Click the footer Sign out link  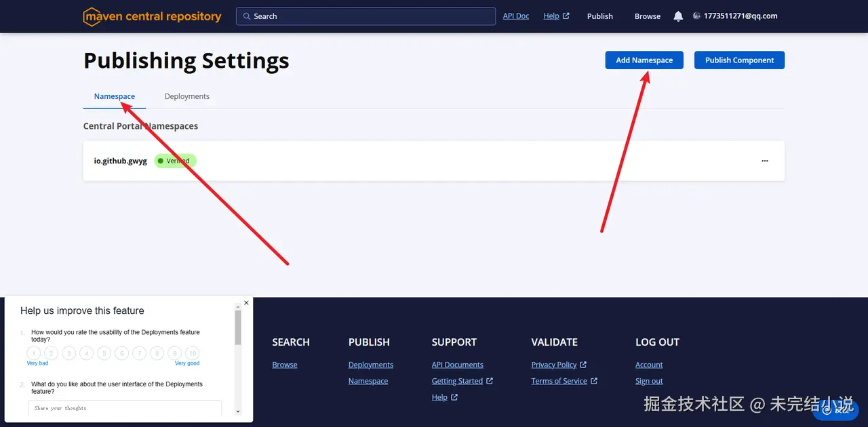(x=649, y=381)
